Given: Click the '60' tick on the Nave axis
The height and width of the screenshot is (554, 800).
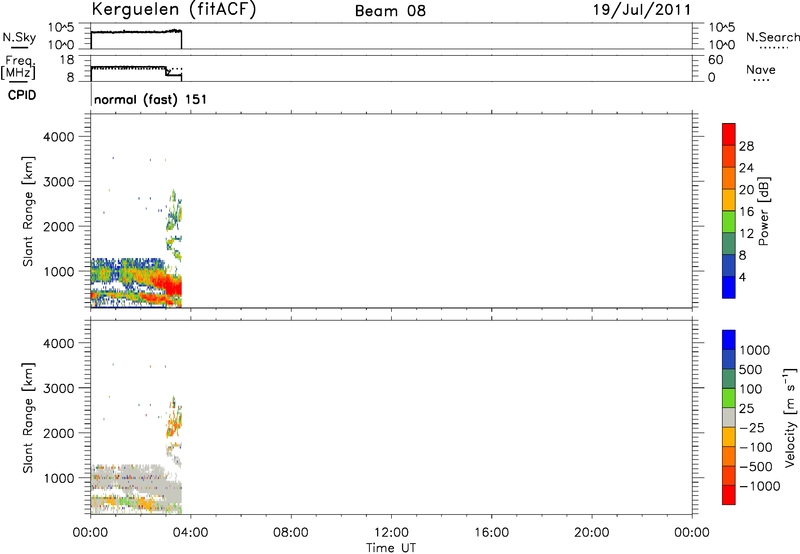Looking at the screenshot, I should (x=715, y=60).
